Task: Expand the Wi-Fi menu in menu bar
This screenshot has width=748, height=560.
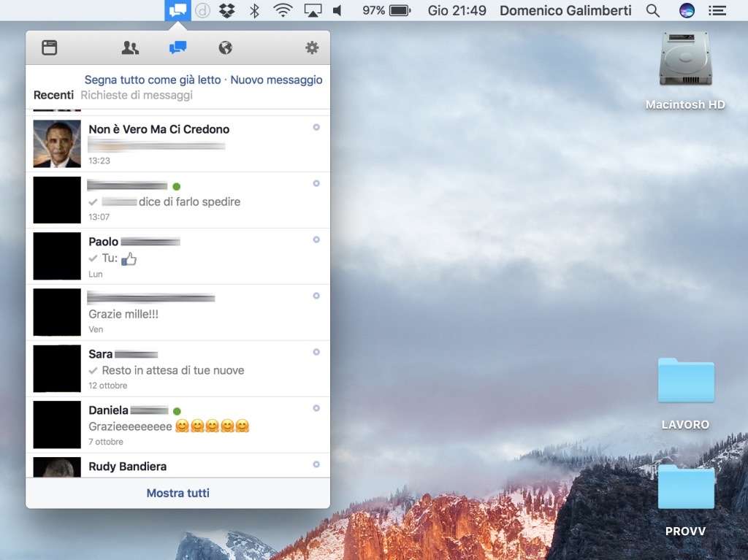Action: [x=283, y=10]
